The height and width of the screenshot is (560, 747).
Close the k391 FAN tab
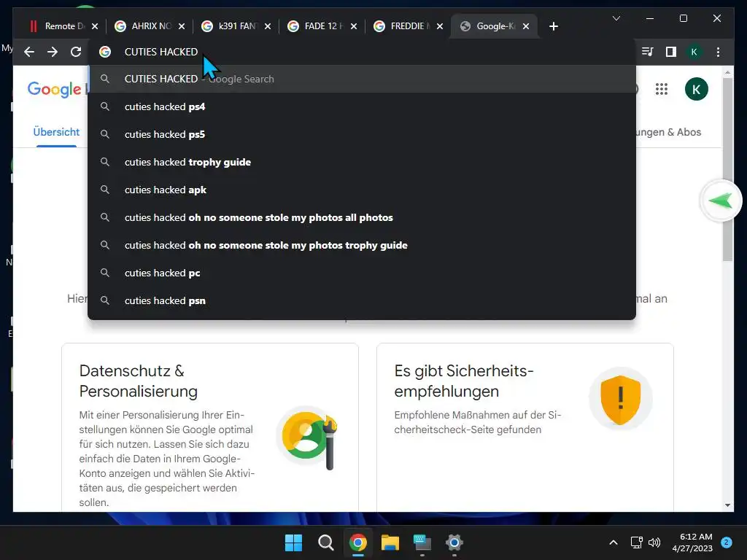(268, 26)
